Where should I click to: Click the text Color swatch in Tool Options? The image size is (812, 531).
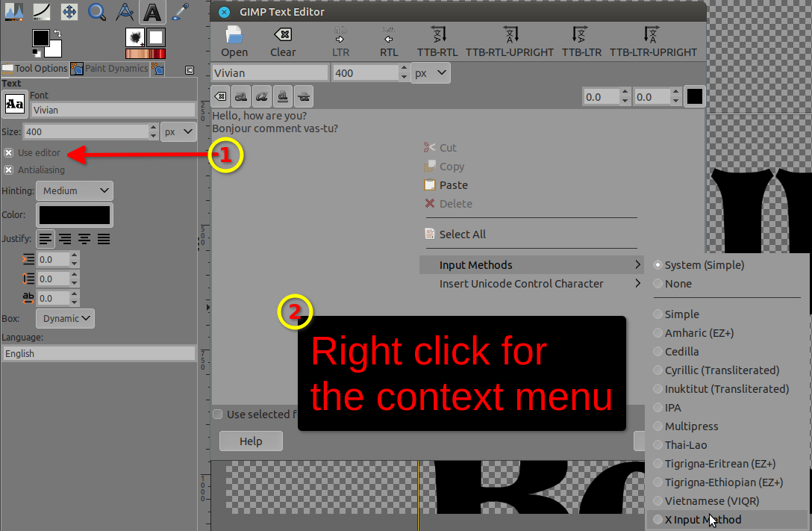click(75, 215)
